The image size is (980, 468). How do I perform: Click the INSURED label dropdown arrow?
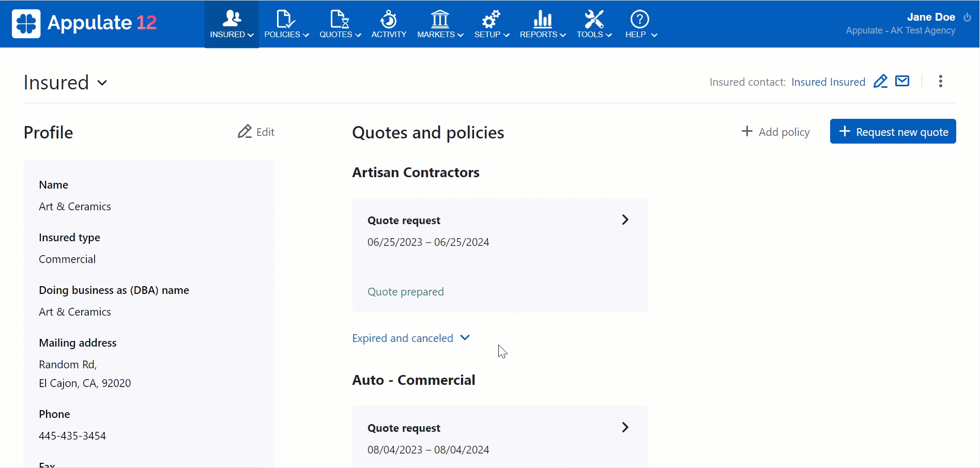[251, 35]
